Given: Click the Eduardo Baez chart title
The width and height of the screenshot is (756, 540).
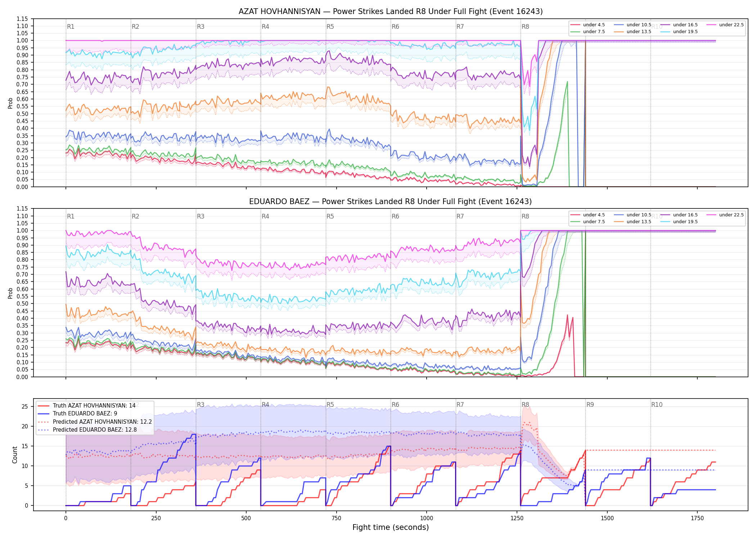Looking at the screenshot, I should (391, 202).
